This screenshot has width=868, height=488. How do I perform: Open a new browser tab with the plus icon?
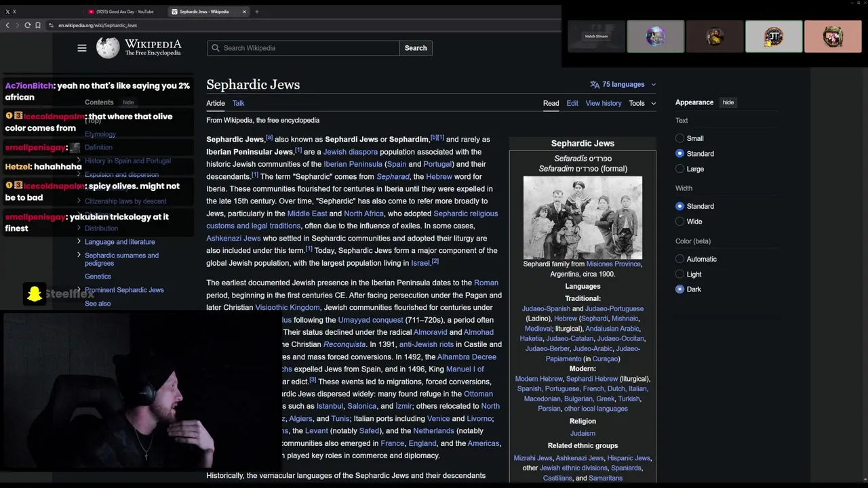point(256,12)
